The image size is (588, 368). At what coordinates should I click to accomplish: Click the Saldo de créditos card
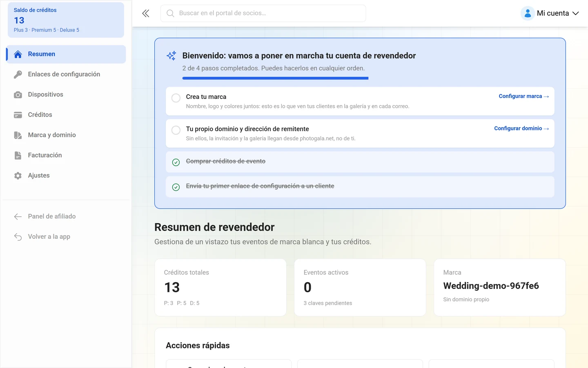coord(66,20)
